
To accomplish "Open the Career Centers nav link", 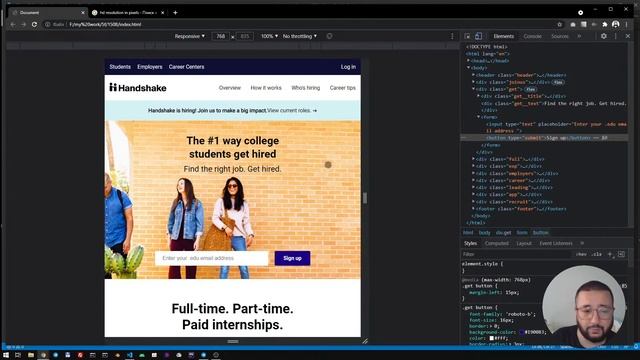I will (x=186, y=67).
